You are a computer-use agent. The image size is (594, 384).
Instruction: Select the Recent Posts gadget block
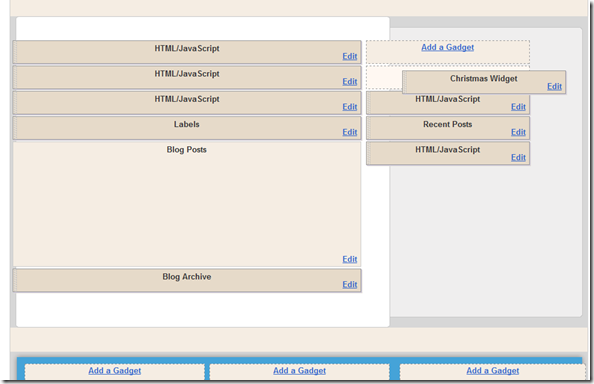(x=448, y=128)
